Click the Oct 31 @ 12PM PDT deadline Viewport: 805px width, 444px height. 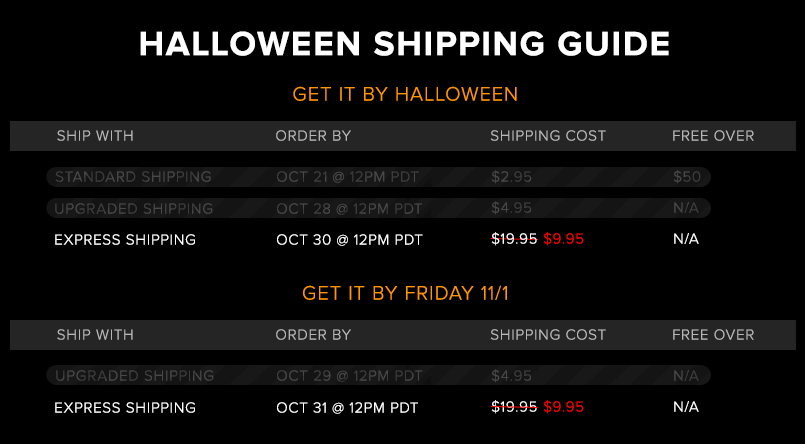coord(347,408)
